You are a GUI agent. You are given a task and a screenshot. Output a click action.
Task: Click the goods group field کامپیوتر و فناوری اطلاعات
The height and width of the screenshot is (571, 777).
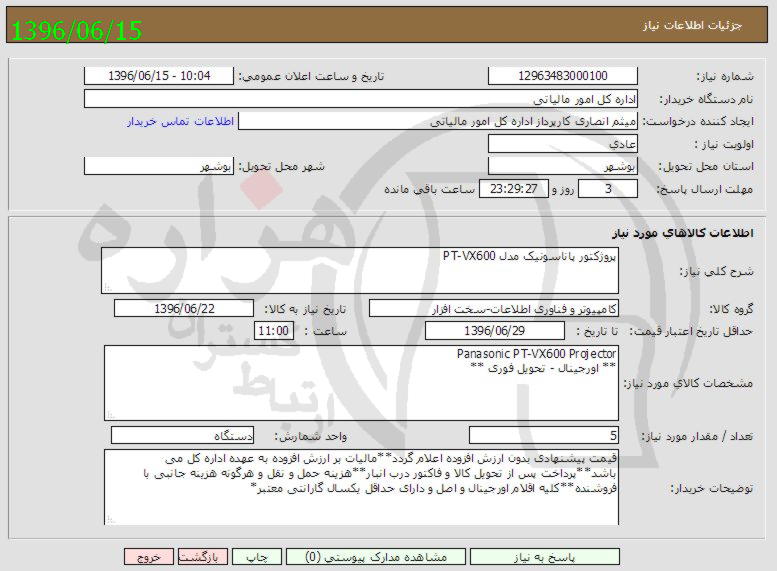point(494,308)
